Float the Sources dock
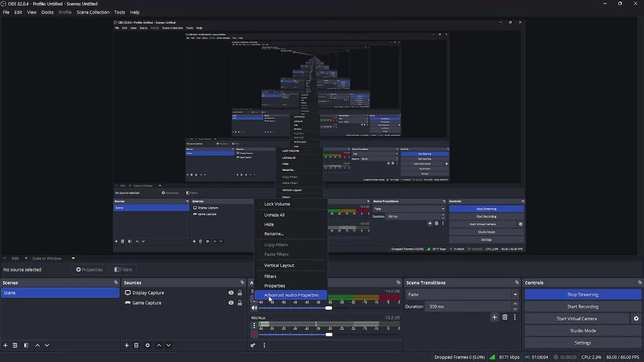644x362 pixels. point(242,283)
